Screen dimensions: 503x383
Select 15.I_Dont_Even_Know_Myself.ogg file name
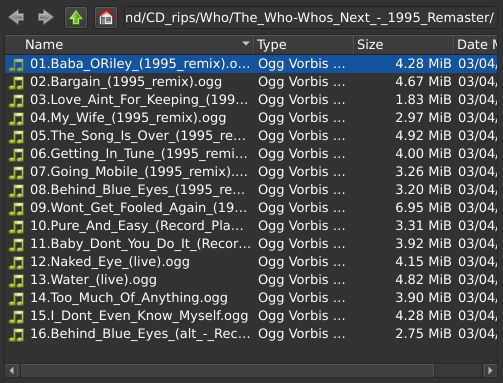coord(139,316)
